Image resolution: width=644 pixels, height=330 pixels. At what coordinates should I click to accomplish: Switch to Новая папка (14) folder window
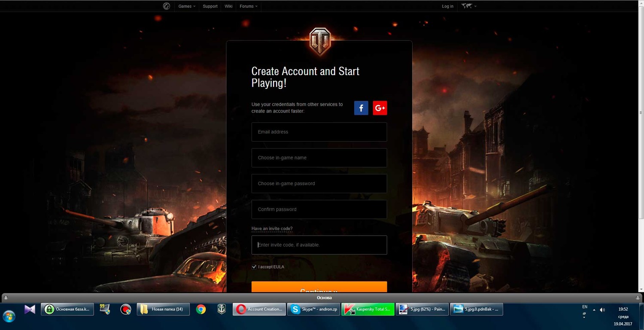(163, 309)
